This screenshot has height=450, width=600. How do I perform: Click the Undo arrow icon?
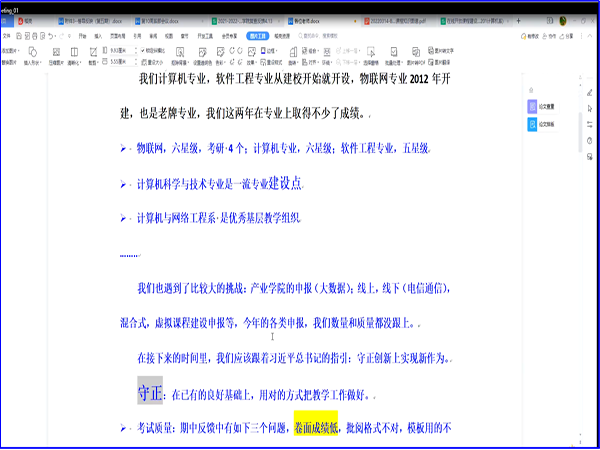pyautogui.click(x=51, y=36)
